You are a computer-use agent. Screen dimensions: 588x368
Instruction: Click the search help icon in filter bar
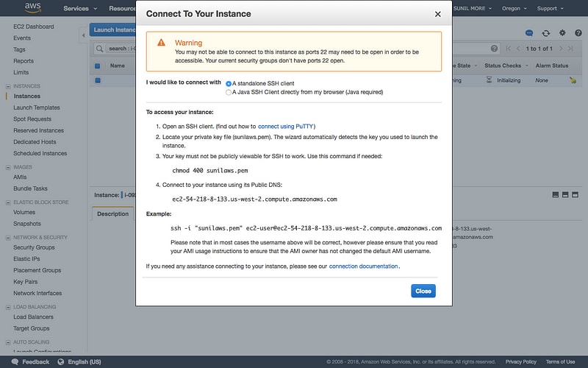point(494,49)
